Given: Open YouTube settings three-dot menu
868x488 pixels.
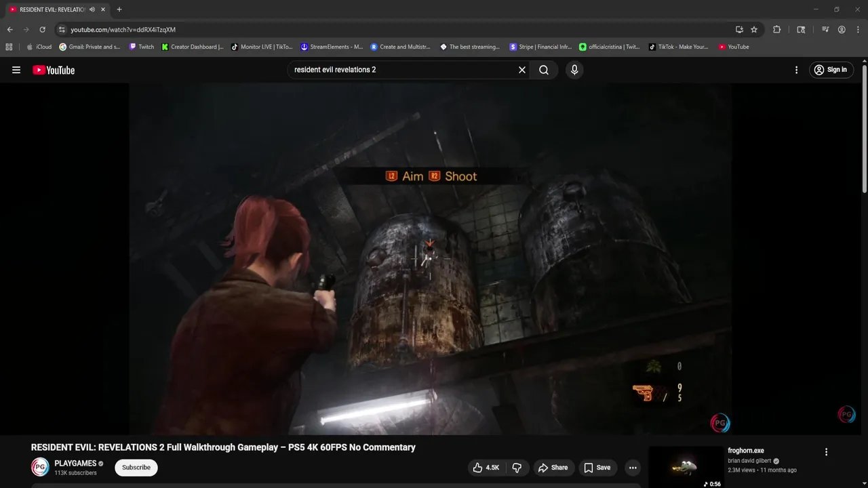Looking at the screenshot, I should pos(796,70).
